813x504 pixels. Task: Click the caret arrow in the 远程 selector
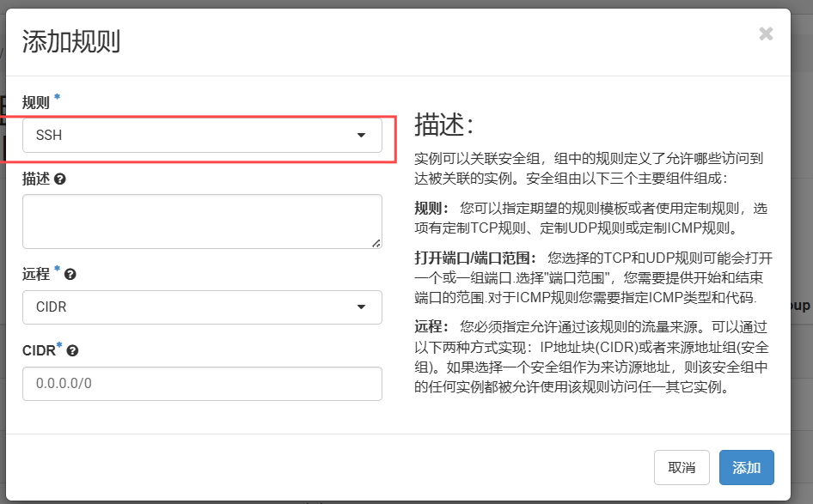(x=362, y=307)
